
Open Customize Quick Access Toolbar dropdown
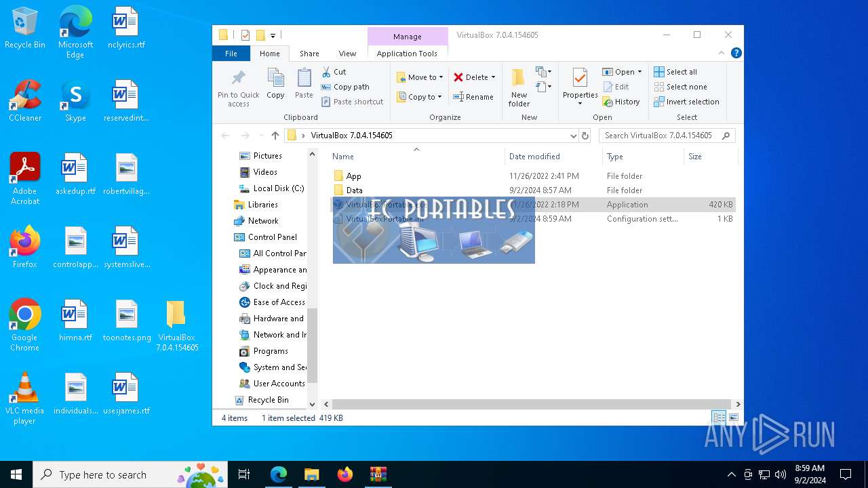[273, 35]
